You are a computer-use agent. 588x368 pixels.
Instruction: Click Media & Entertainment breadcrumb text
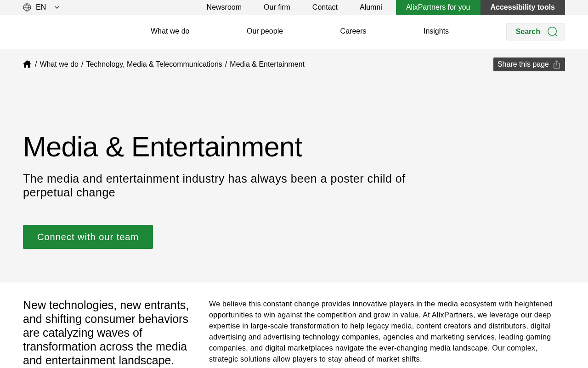[267, 64]
